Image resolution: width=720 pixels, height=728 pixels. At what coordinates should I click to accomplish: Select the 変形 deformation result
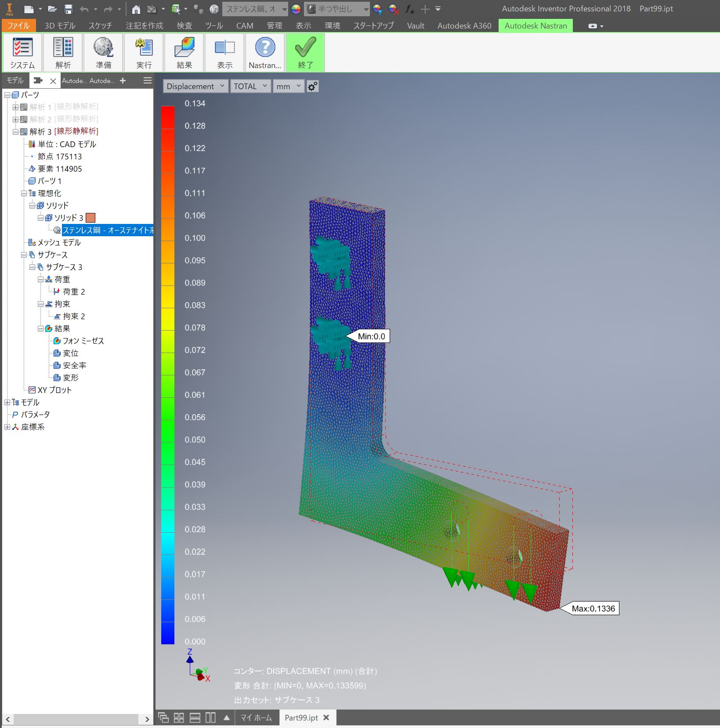70,378
